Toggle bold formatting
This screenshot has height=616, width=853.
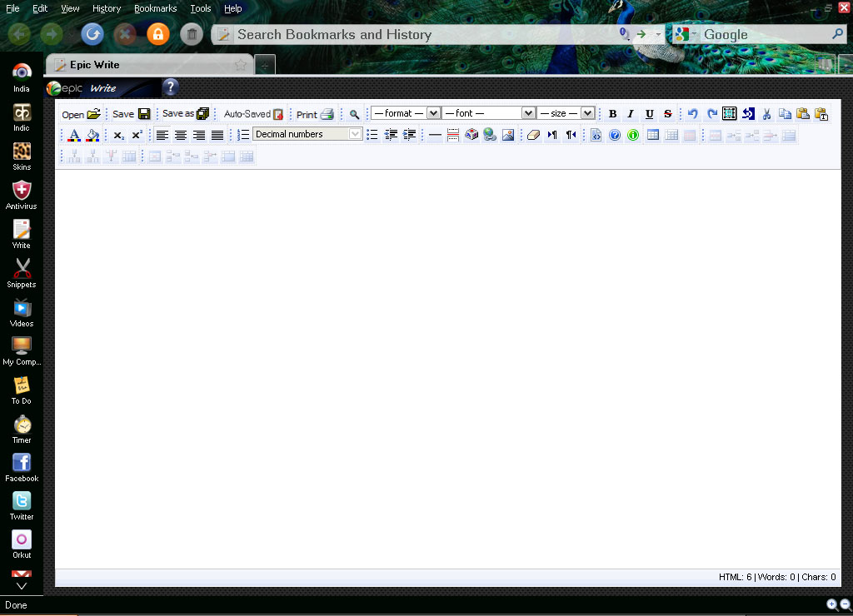tap(612, 113)
